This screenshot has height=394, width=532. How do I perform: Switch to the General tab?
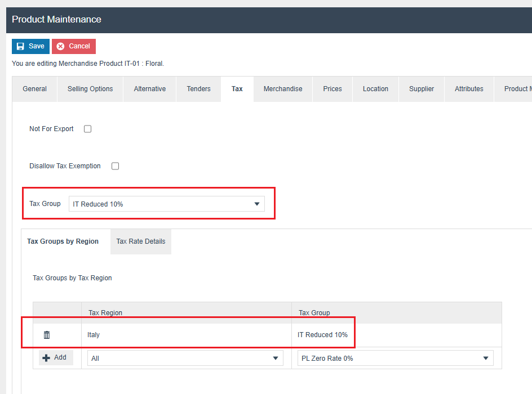[x=35, y=89]
